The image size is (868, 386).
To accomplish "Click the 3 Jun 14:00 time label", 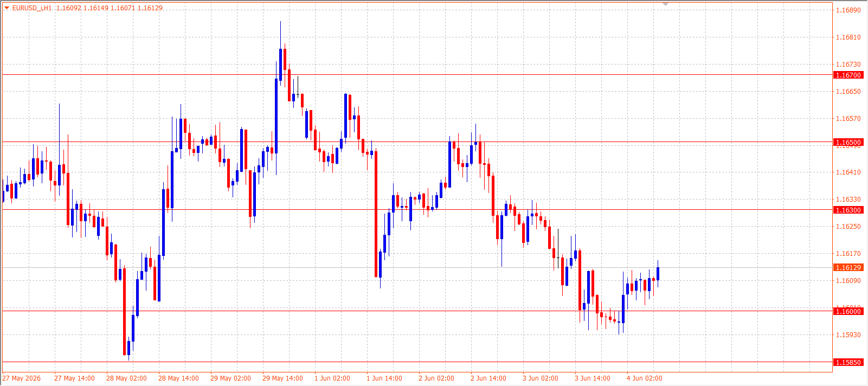I will click(593, 378).
